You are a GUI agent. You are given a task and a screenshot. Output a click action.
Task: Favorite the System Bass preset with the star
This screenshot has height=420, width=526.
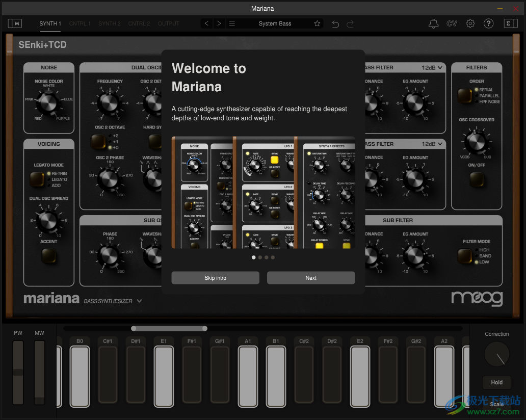pos(317,23)
